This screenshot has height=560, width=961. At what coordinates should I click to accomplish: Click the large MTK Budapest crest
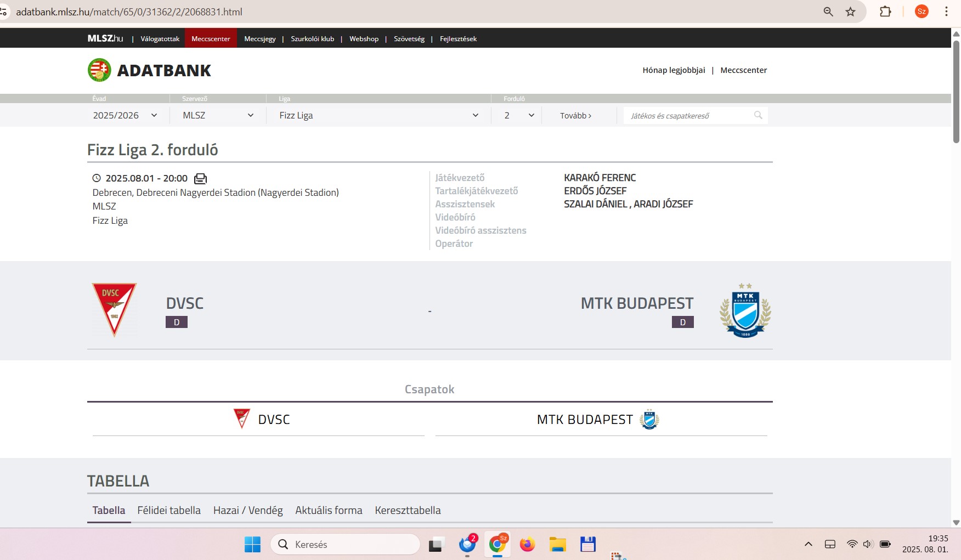click(745, 310)
